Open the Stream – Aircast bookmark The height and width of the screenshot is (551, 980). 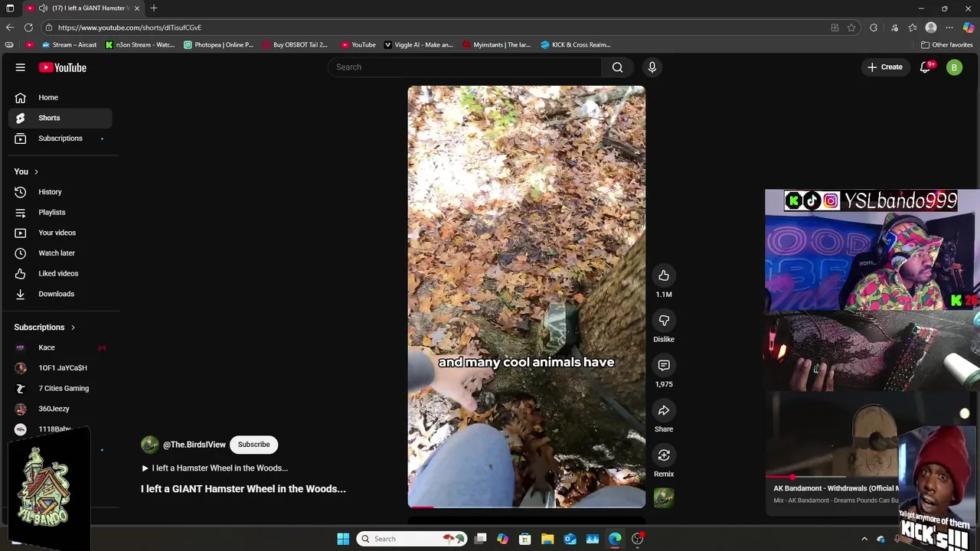pos(69,45)
